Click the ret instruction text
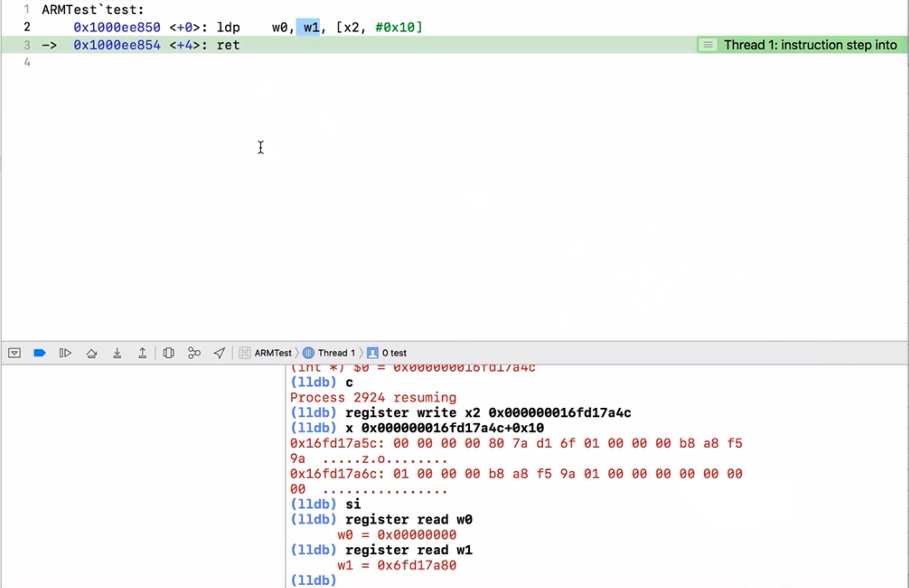Image resolution: width=909 pixels, height=588 pixels. tap(228, 45)
